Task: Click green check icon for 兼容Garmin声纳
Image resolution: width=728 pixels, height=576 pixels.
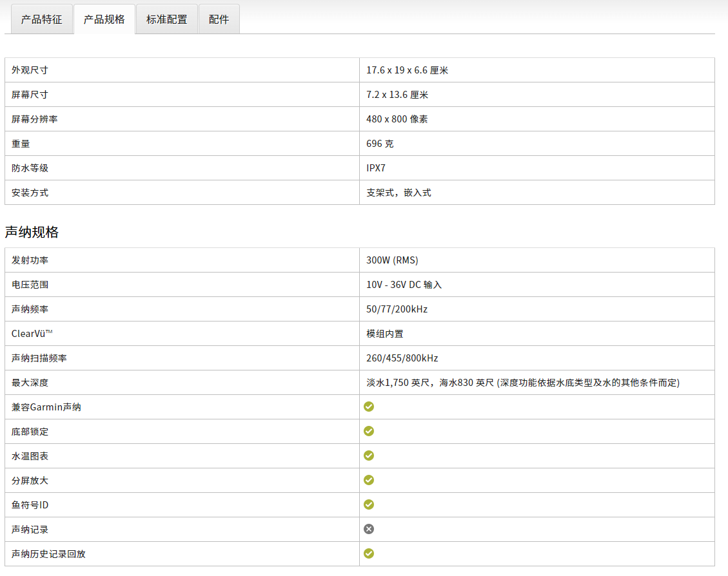Action: coord(369,407)
